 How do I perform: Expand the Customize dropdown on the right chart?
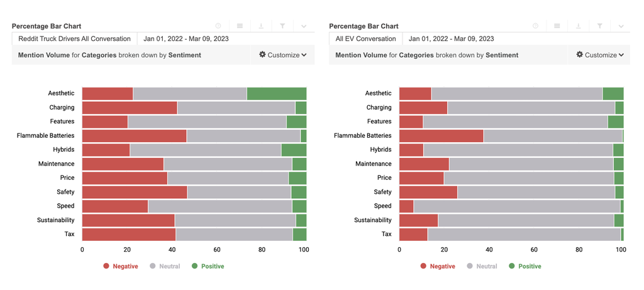point(600,55)
